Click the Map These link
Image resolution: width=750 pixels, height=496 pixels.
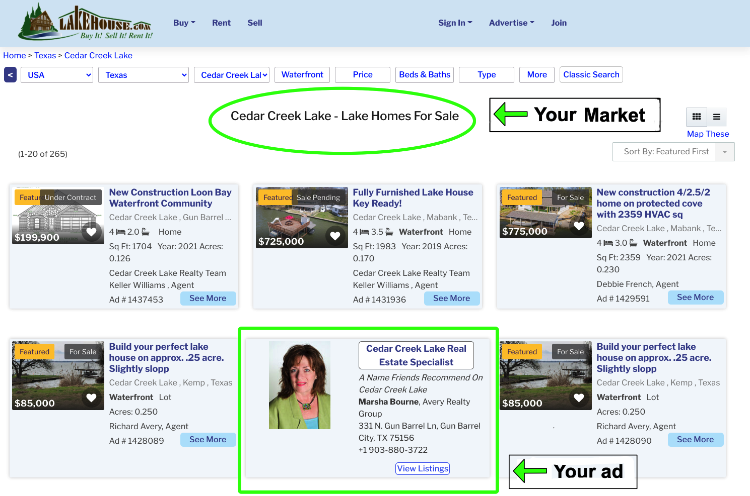(708, 134)
